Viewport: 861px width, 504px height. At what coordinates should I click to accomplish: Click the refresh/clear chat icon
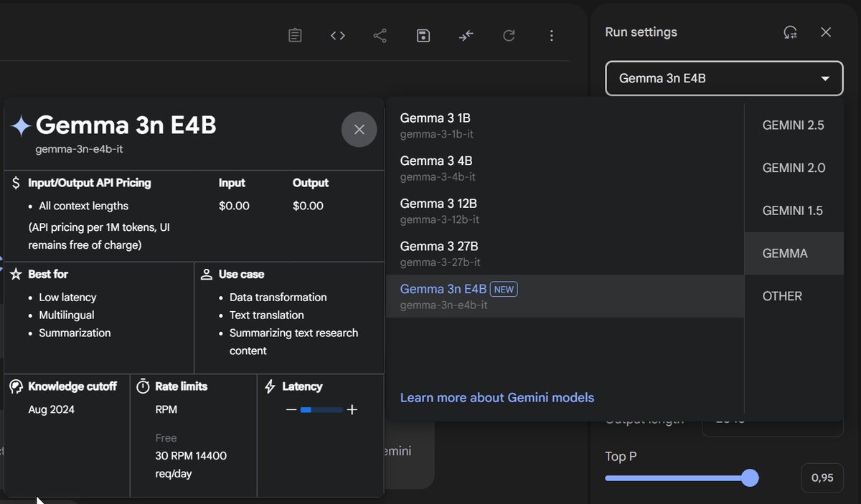[509, 35]
